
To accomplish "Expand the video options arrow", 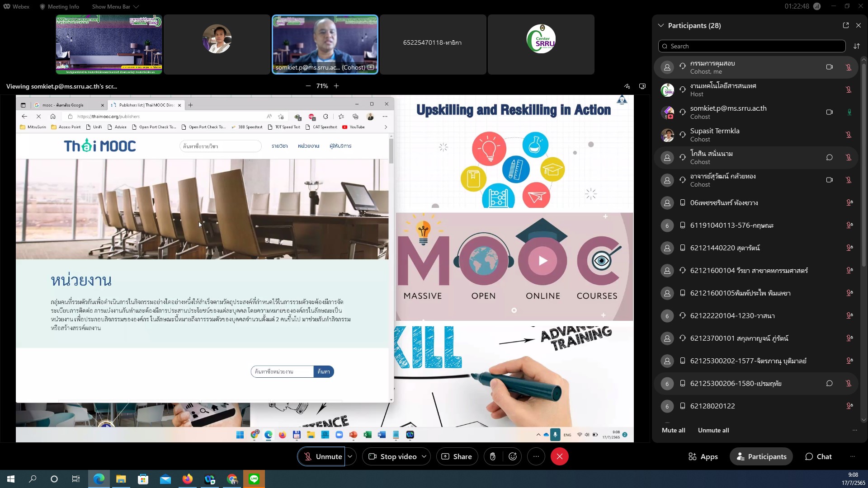I will pos(424,456).
